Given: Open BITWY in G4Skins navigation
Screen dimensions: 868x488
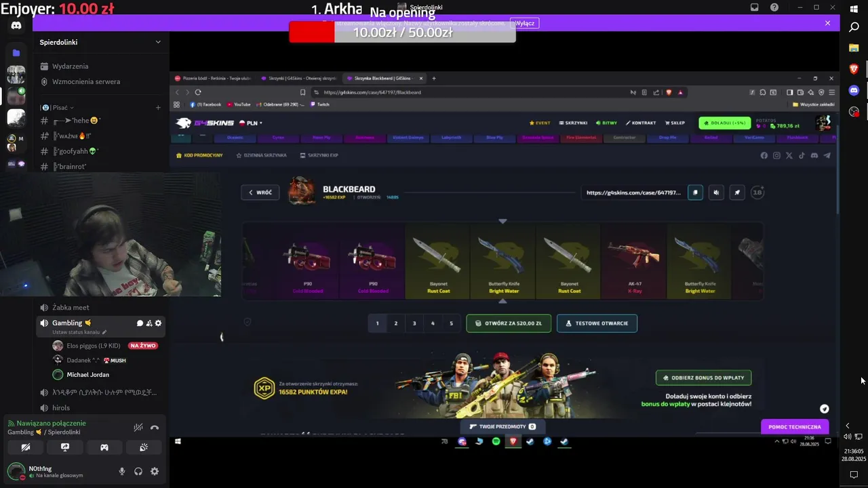Looking at the screenshot, I should pyautogui.click(x=606, y=123).
